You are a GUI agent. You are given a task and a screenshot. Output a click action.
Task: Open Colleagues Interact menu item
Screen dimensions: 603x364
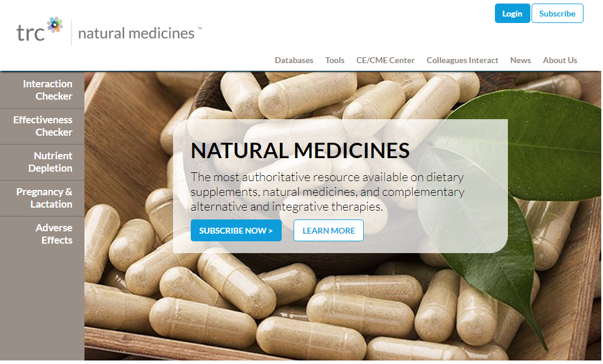point(462,60)
